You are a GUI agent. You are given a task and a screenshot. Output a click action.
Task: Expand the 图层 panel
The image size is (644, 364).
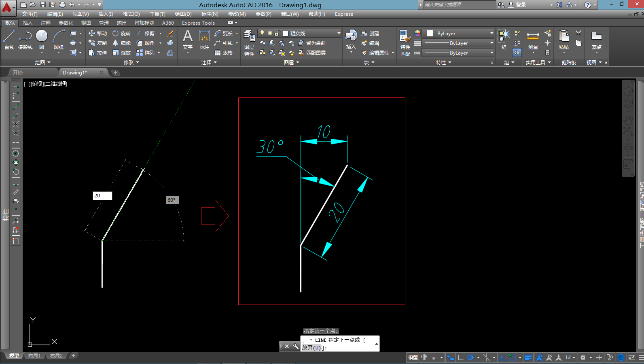[292, 62]
